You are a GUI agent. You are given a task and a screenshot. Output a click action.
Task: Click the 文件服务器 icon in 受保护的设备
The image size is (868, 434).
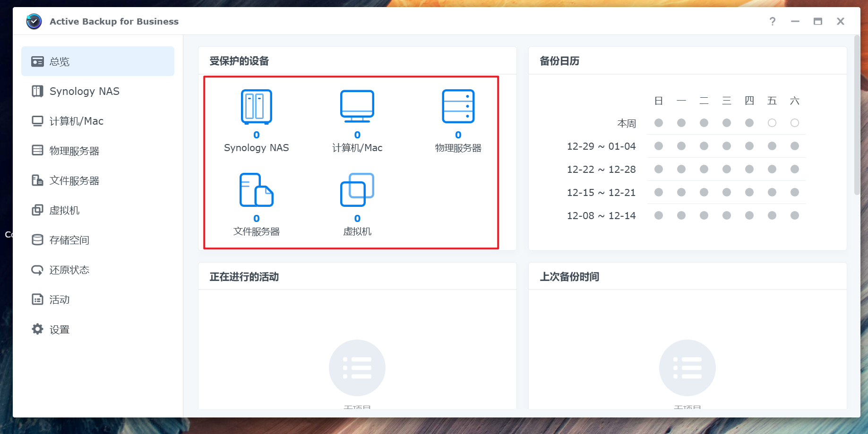click(257, 190)
